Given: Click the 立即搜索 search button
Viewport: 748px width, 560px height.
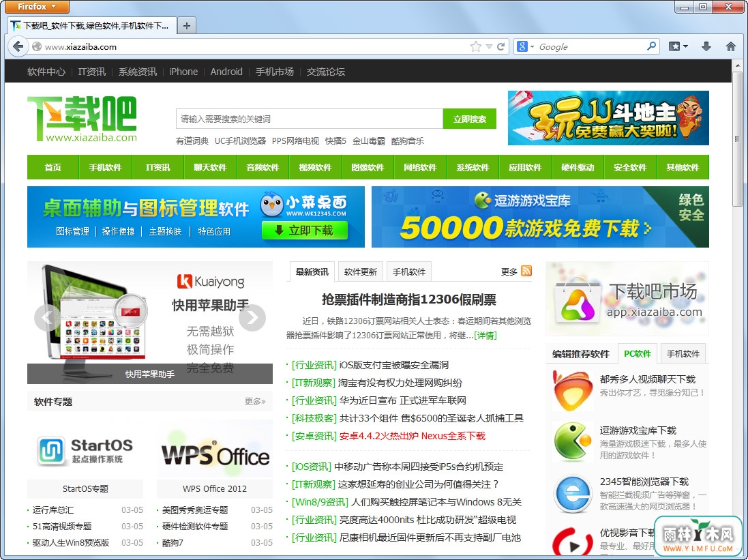Looking at the screenshot, I should click(470, 119).
